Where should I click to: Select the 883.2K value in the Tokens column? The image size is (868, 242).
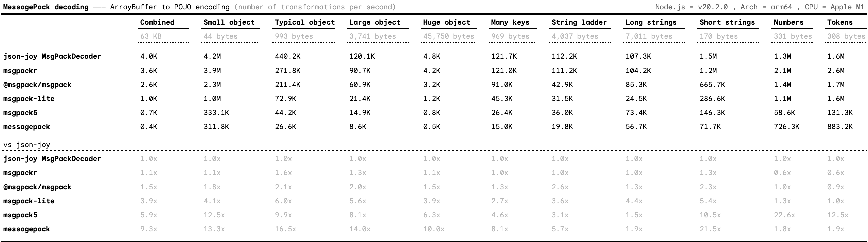840,127
